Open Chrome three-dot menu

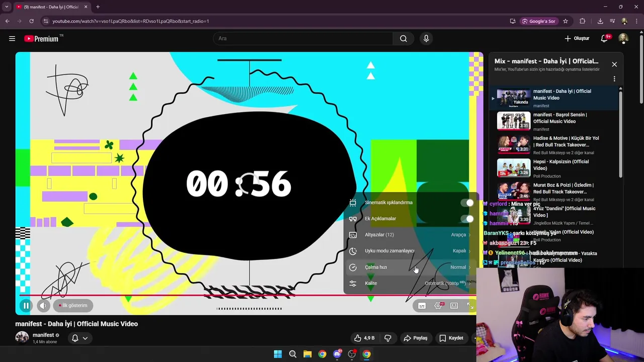[x=636, y=21]
